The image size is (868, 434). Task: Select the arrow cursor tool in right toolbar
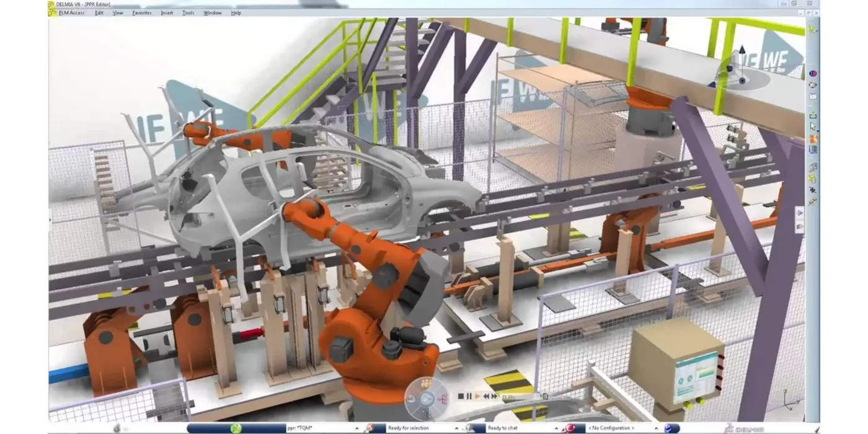pos(813,126)
